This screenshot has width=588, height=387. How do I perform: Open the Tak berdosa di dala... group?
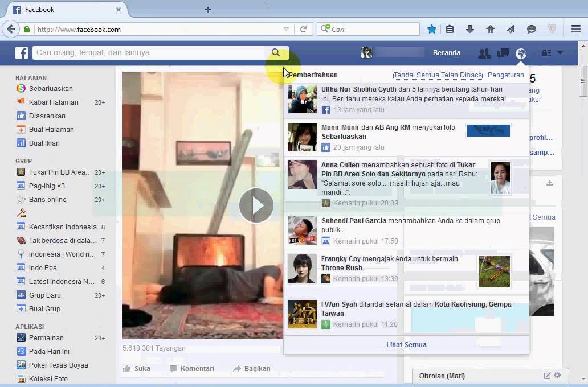[x=63, y=241]
